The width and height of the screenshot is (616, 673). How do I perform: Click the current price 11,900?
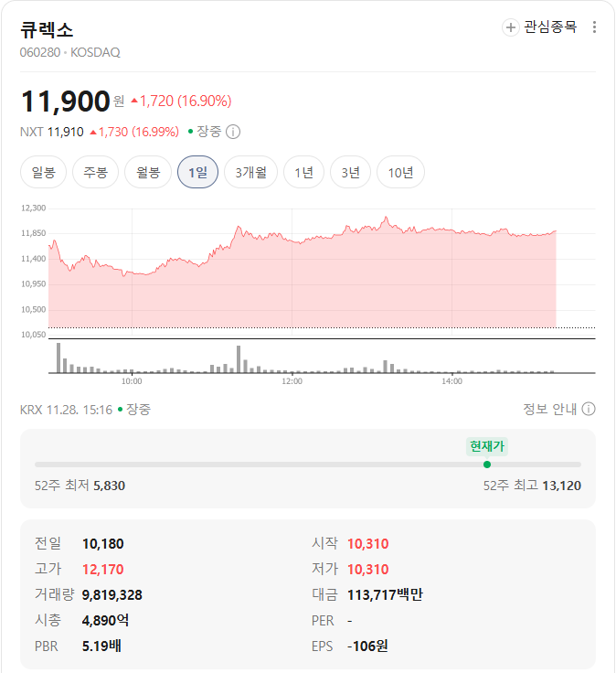click(66, 101)
